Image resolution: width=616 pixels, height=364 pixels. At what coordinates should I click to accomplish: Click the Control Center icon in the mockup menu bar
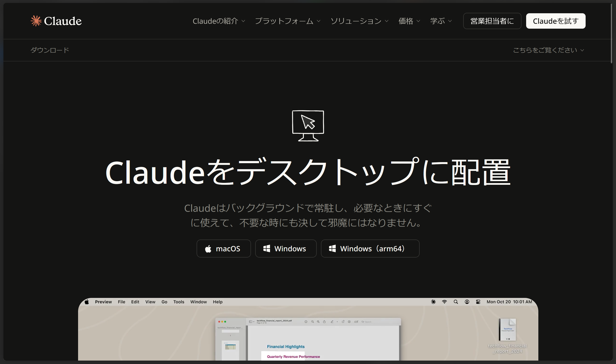tap(478, 302)
